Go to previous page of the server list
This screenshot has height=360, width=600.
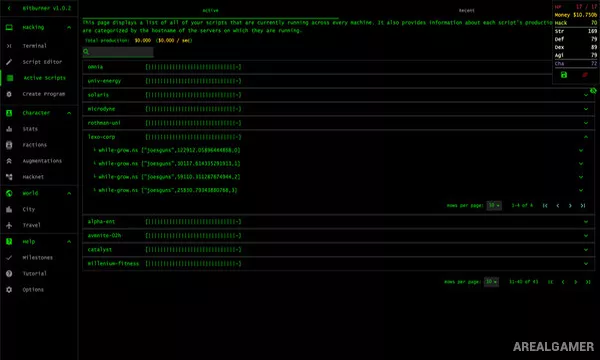[563, 282]
